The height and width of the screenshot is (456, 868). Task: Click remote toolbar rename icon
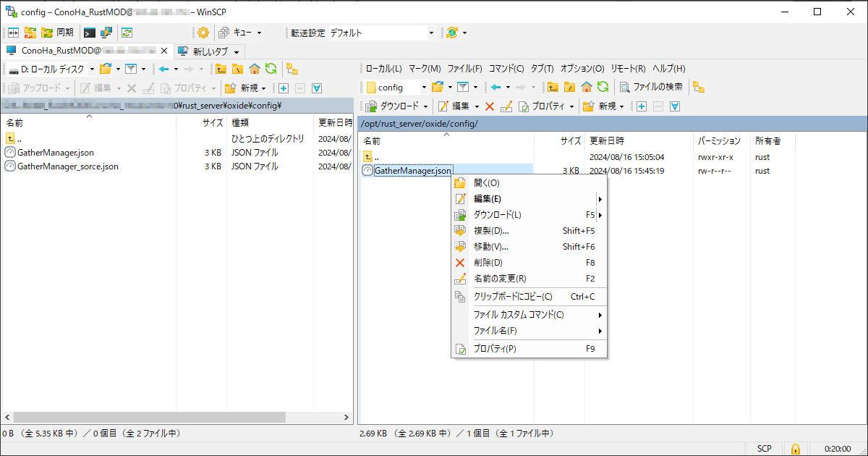coord(506,106)
